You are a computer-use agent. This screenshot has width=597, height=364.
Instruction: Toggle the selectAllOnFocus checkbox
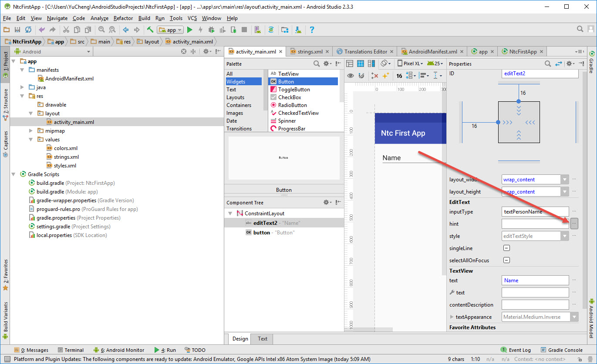point(506,260)
